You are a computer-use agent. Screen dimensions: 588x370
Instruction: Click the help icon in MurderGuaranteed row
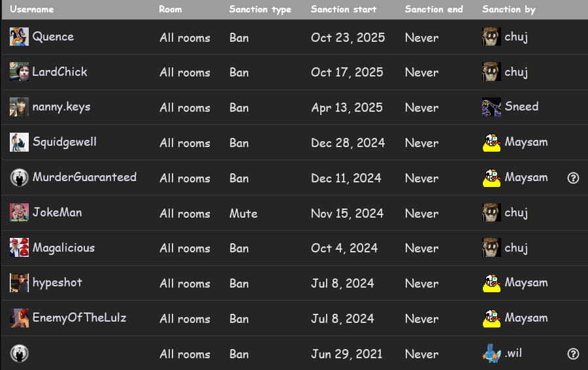coord(573,178)
